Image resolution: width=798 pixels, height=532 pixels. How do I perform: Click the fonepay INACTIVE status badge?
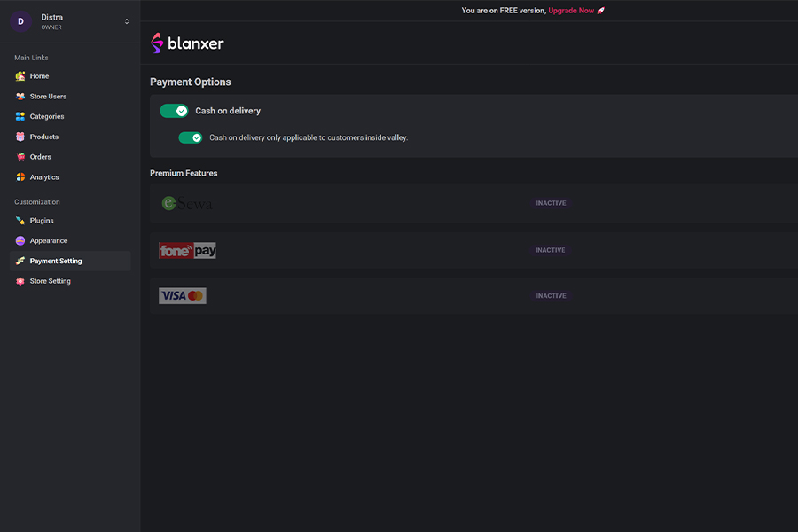pyautogui.click(x=550, y=250)
